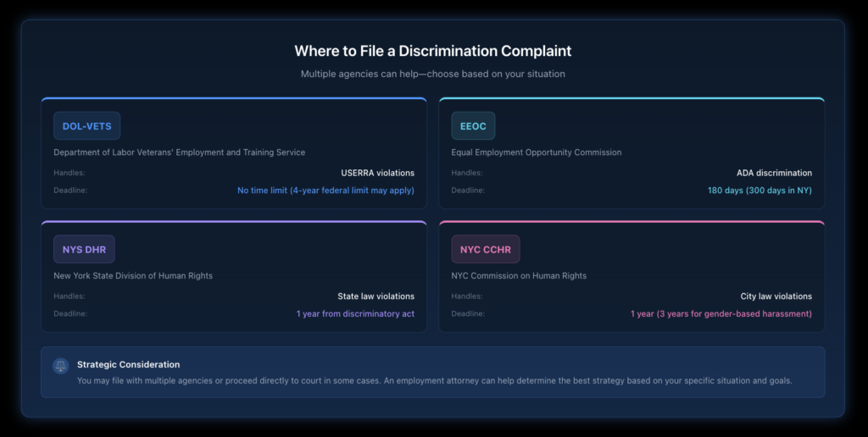Click 'Department of Labor Veterans' Employment and Training Service'
The height and width of the screenshot is (437, 868).
point(180,152)
